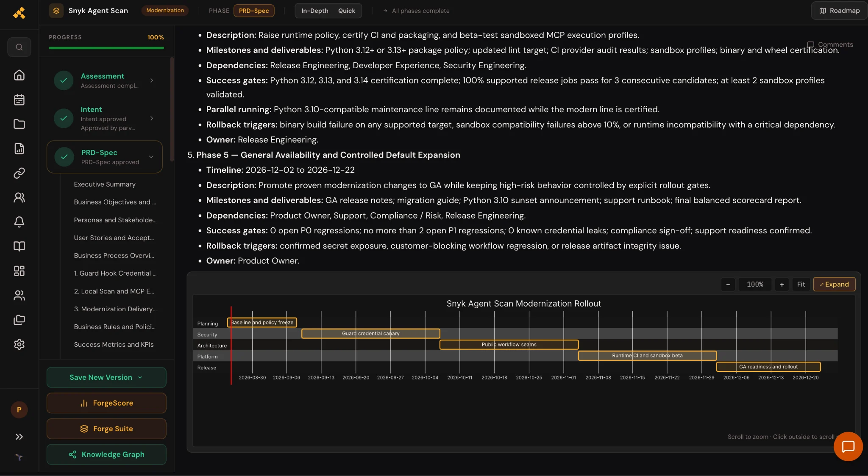
Task: Click the Roadmap button
Action: (839, 11)
